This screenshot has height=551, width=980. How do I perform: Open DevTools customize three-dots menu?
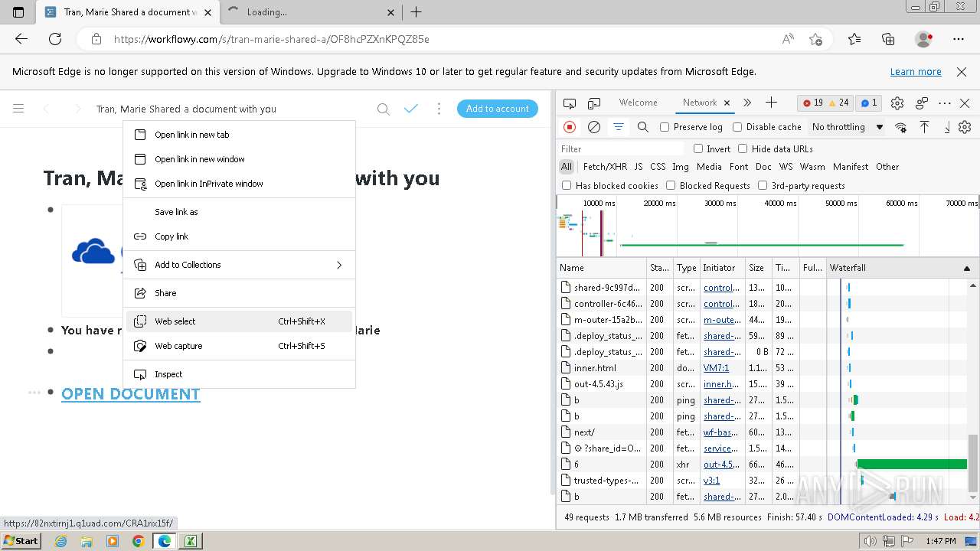(945, 103)
